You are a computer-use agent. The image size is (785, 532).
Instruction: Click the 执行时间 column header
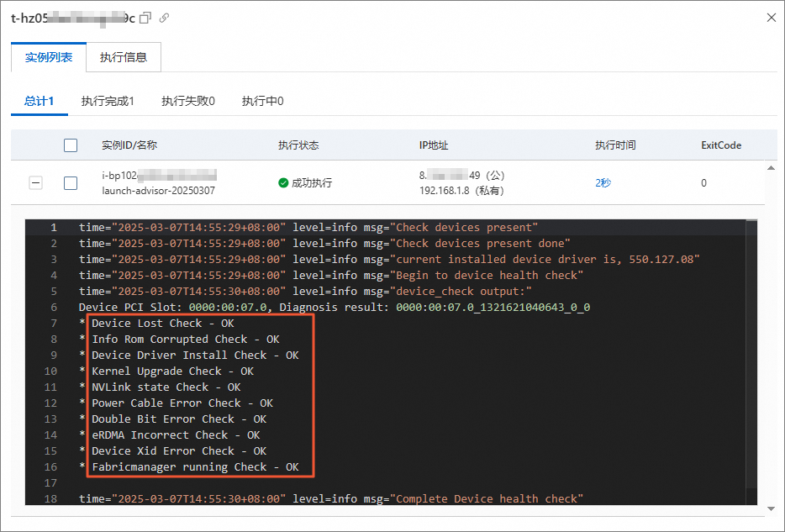(615, 145)
